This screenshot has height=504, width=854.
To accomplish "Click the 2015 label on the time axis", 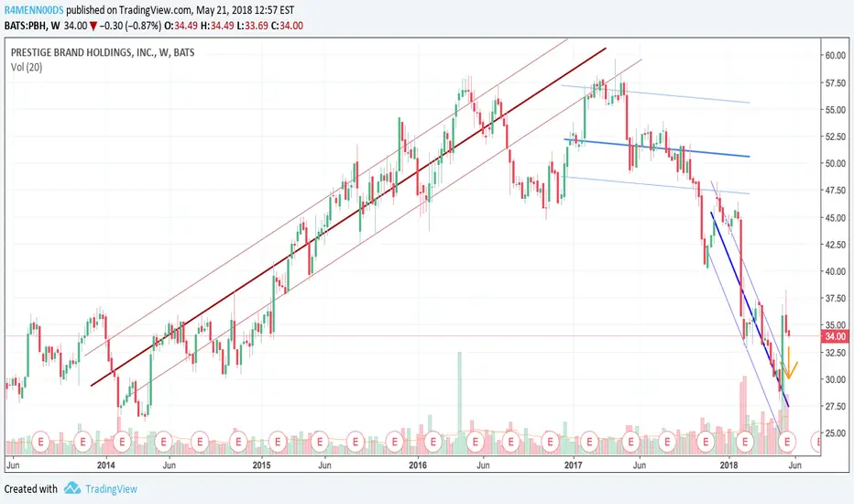I will [261, 466].
